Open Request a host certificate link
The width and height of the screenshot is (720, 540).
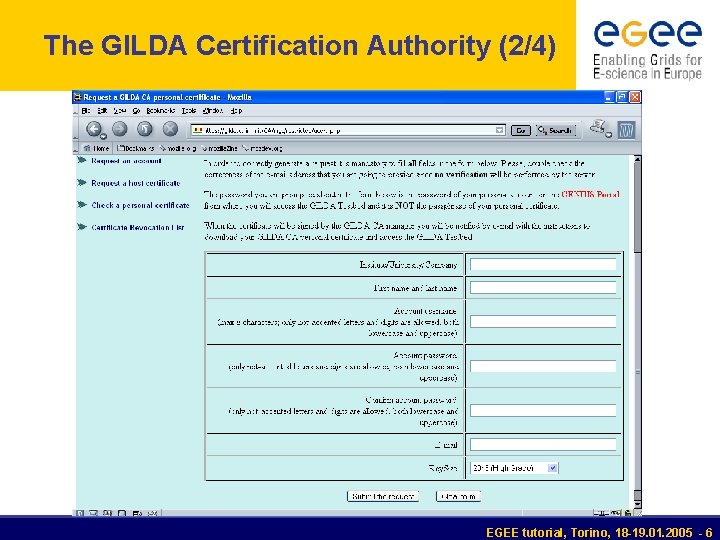pyautogui.click(x=135, y=183)
